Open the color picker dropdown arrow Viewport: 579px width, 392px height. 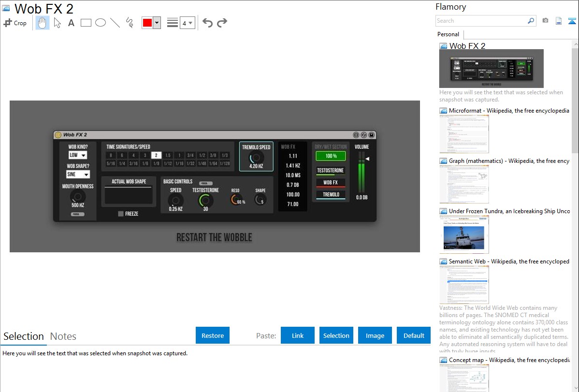tap(157, 23)
